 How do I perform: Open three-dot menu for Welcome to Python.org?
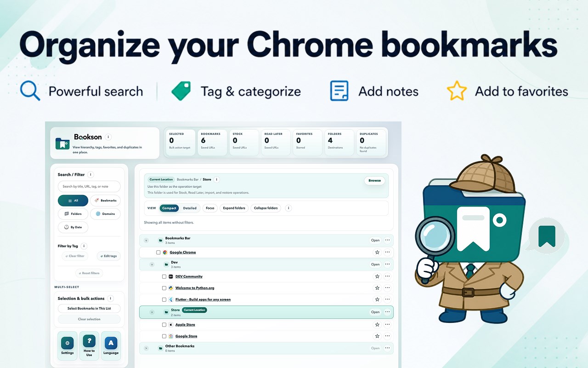[387, 288]
